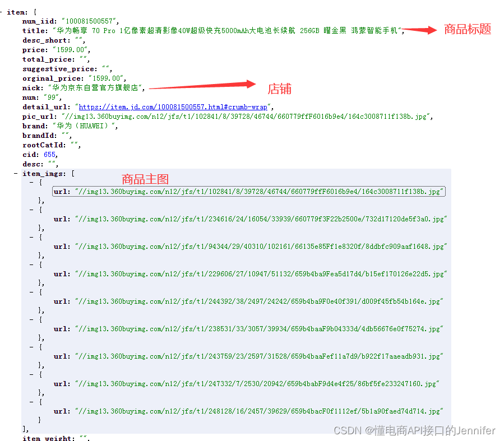Viewport: 504px width, 441px height.
Task: Click the brand value 华为（HUAWEI）
Action: [x=84, y=126]
